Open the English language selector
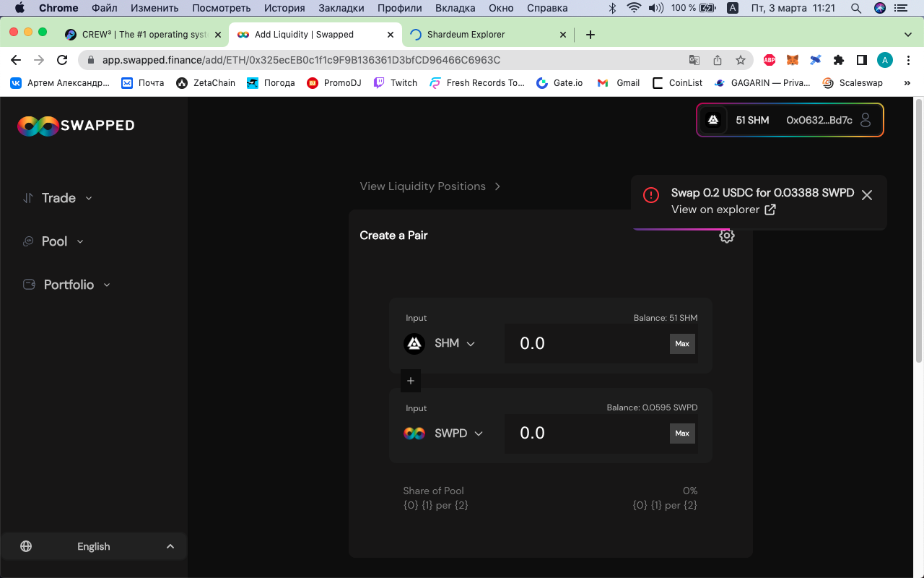The width and height of the screenshot is (924, 578). tap(94, 546)
